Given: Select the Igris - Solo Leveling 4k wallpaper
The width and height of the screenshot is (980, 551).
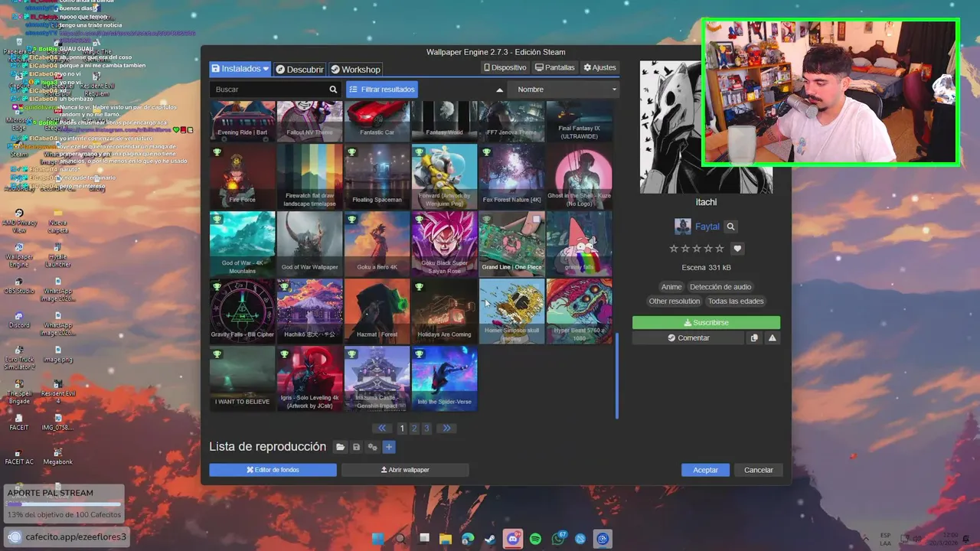Looking at the screenshot, I should (x=310, y=379).
